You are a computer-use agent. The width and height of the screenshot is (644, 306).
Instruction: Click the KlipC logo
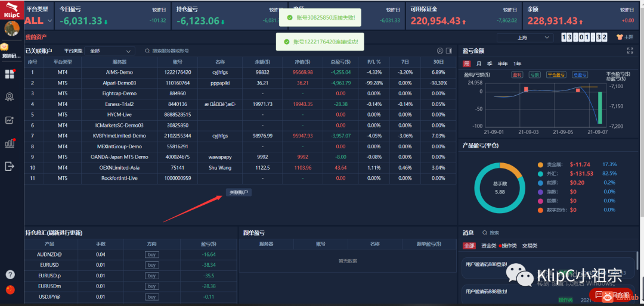pyautogui.click(x=11, y=10)
